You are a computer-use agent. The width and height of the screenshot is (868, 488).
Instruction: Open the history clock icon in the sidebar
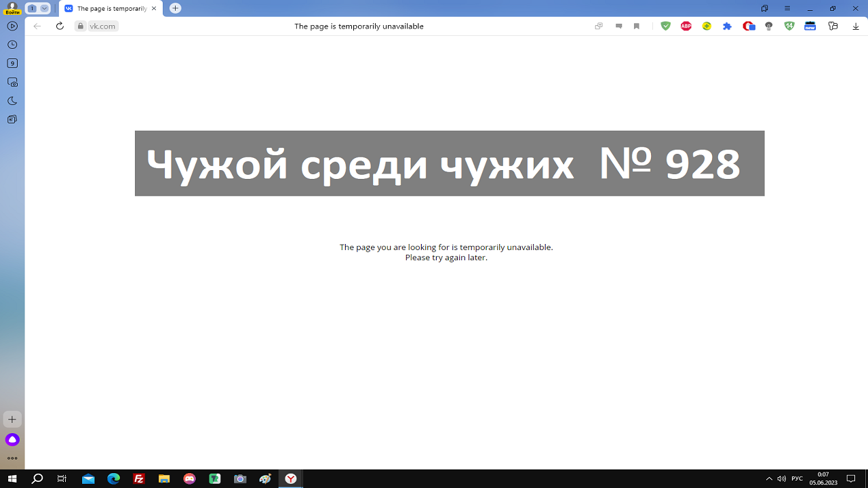click(12, 45)
